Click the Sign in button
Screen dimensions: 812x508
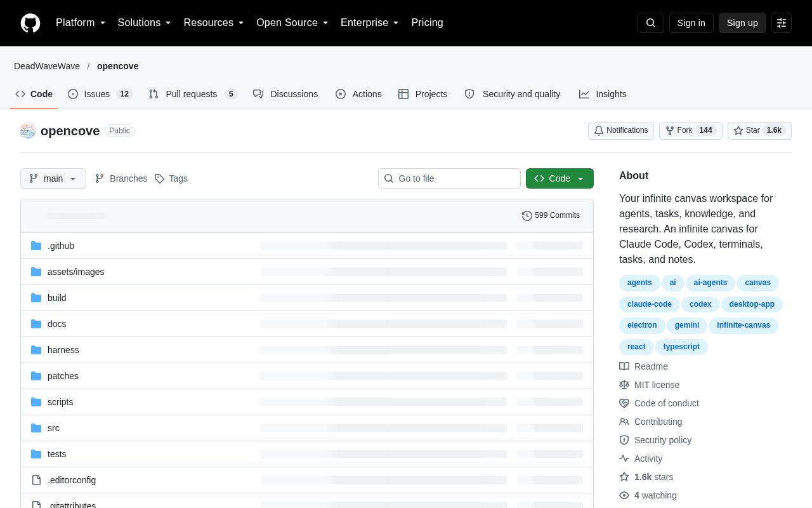691,23
